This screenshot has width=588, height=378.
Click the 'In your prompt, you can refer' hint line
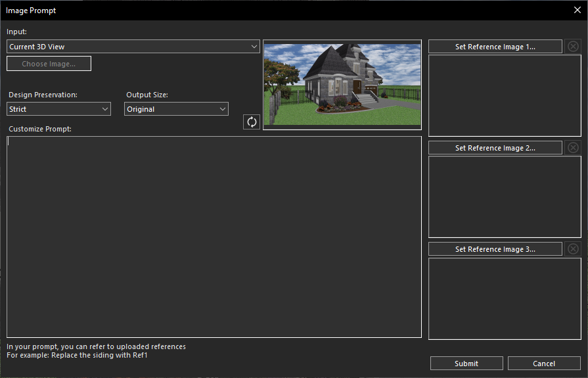click(x=97, y=346)
